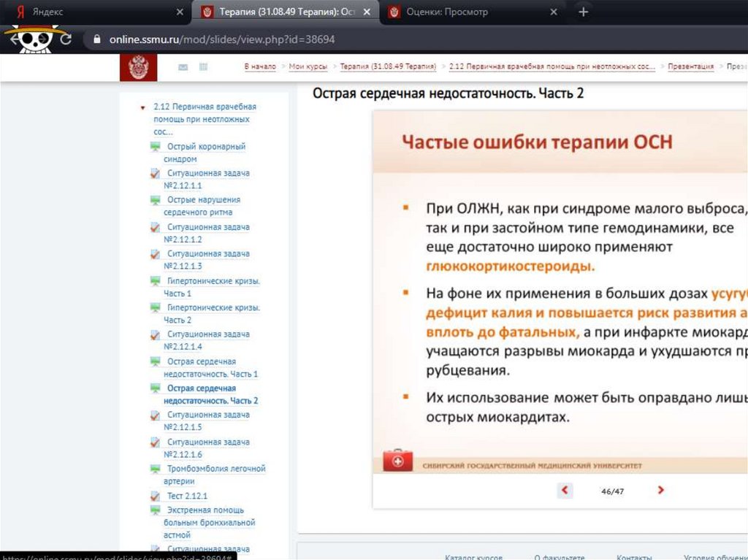Open footer link О факультете
The image size is (748, 560).
559,556
